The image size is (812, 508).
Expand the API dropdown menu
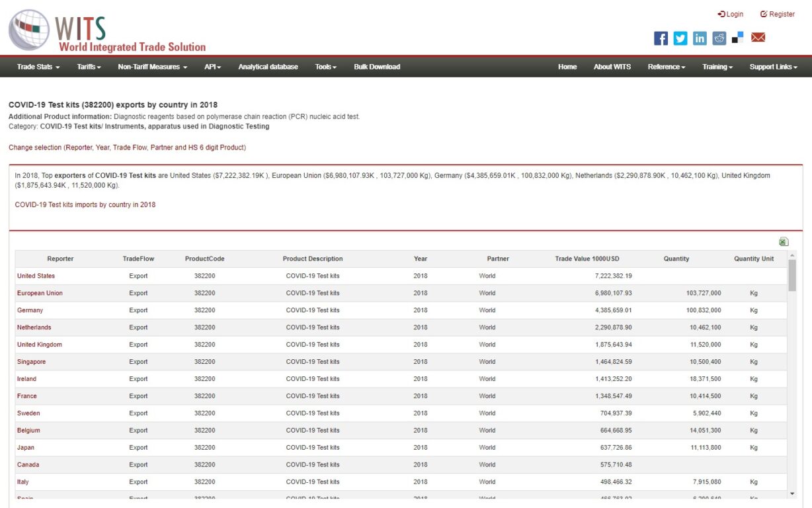click(212, 67)
